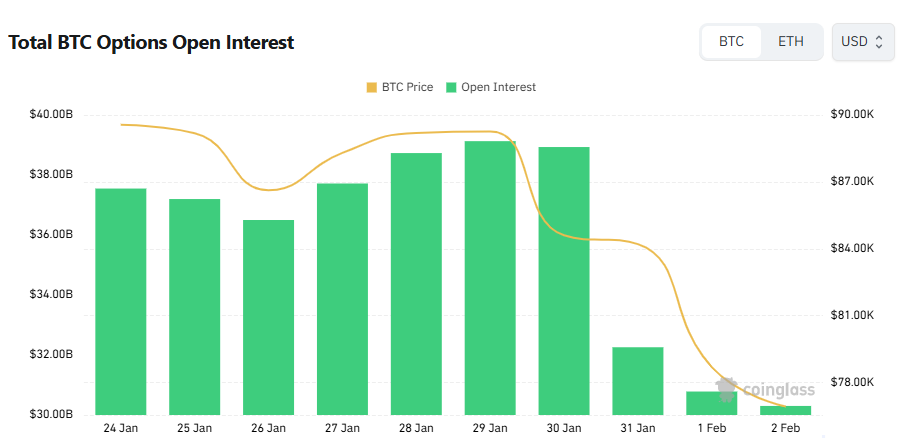Click the smallest bar for 2 Feb
Screen dimensions: 901x438
(786, 410)
